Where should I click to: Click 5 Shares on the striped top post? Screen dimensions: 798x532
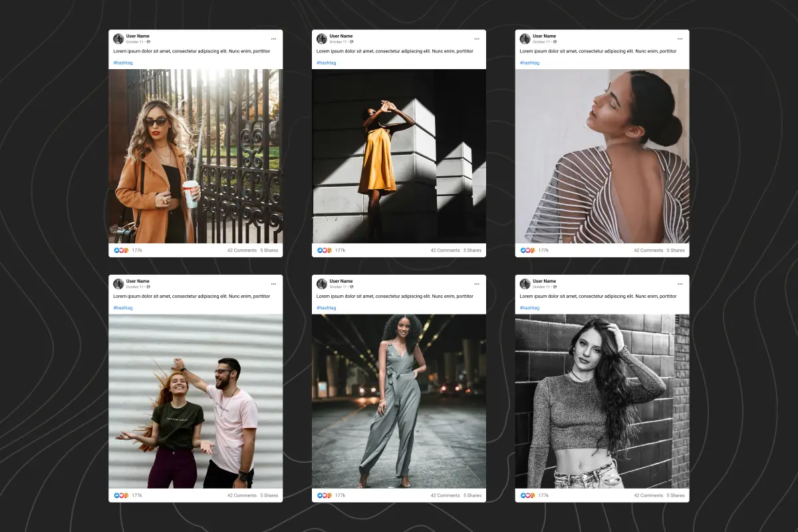pyautogui.click(x=676, y=251)
